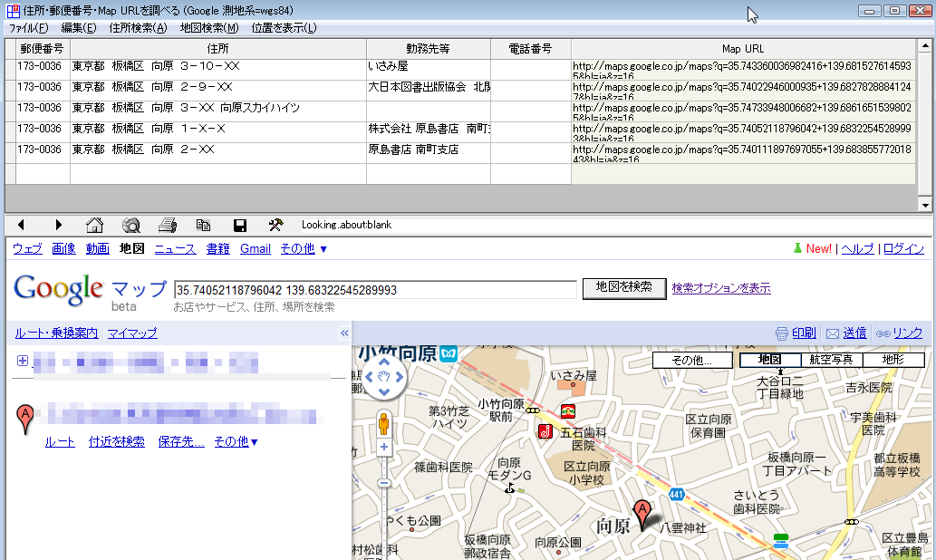Image resolution: width=936 pixels, height=560 pixels.
Task: Click the table scrollbar down arrow
Action: coord(925,206)
